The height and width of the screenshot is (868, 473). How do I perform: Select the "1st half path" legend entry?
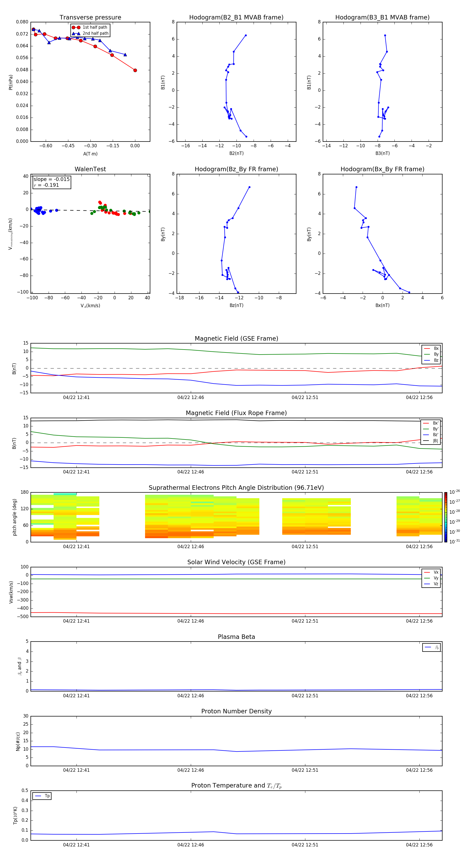click(x=90, y=27)
